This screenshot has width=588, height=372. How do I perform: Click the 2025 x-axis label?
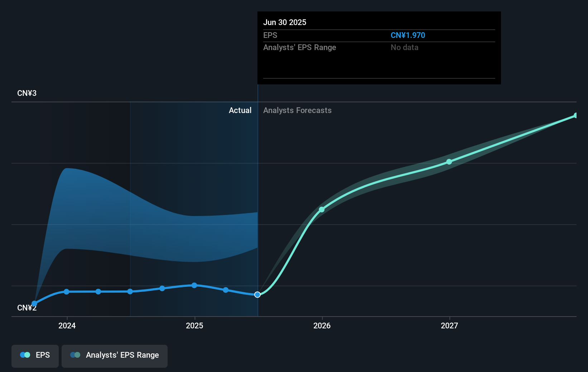click(194, 325)
